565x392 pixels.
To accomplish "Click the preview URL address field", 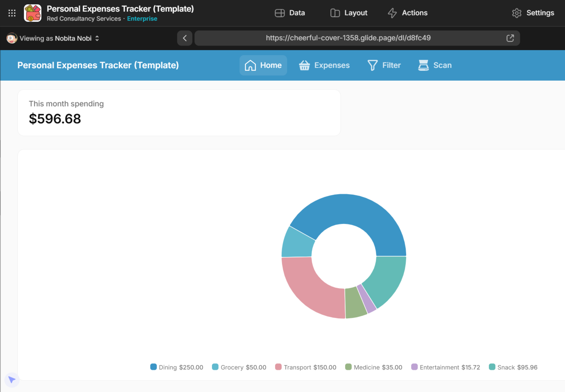I will click(348, 38).
